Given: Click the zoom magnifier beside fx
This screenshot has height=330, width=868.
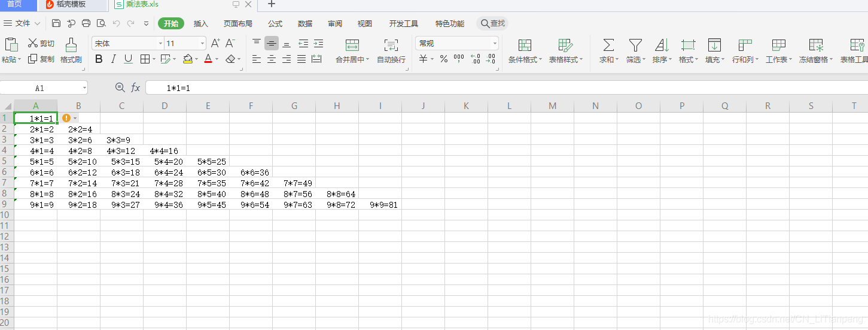Looking at the screenshot, I should point(120,87).
